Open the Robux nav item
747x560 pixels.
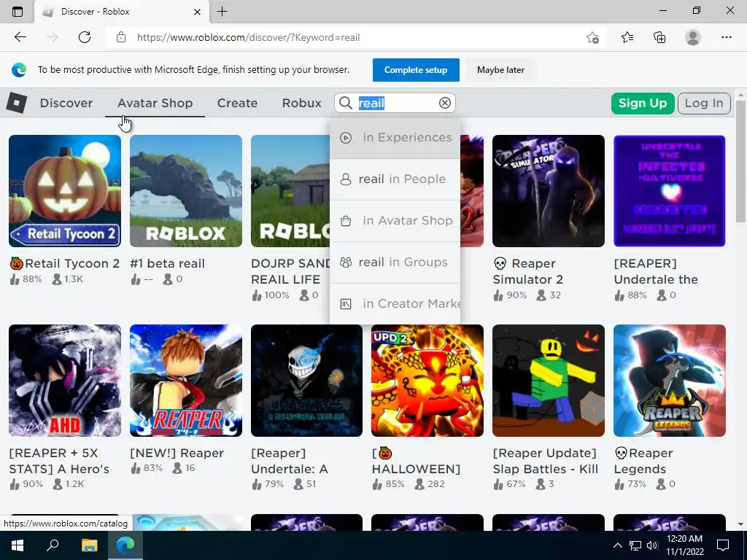tap(301, 103)
